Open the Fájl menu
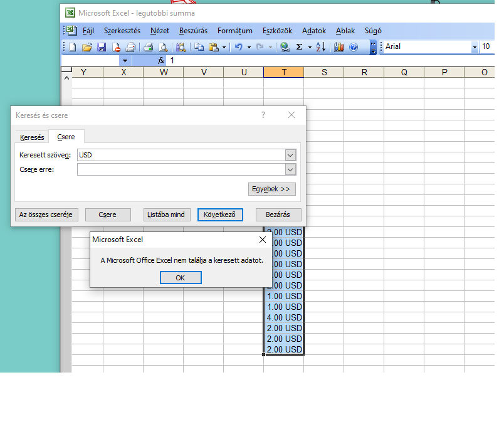Screen dimensions: 504x434 [88, 31]
